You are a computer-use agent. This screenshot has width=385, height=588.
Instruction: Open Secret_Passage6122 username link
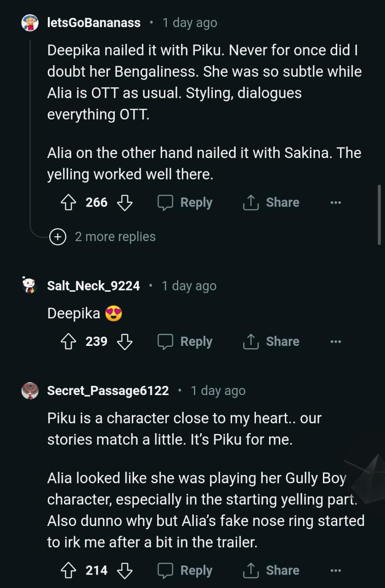pyautogui.click(x=108, y=390)
